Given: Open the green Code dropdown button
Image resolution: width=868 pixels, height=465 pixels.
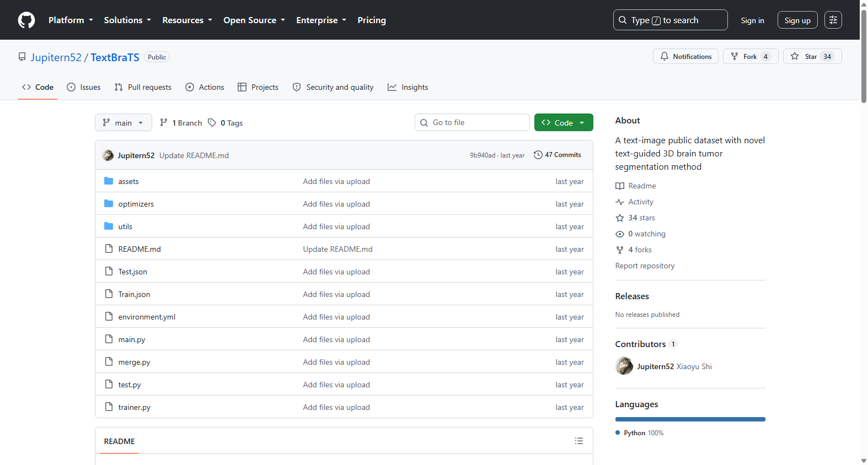Looking at the screenshot, I should point(564,123).
